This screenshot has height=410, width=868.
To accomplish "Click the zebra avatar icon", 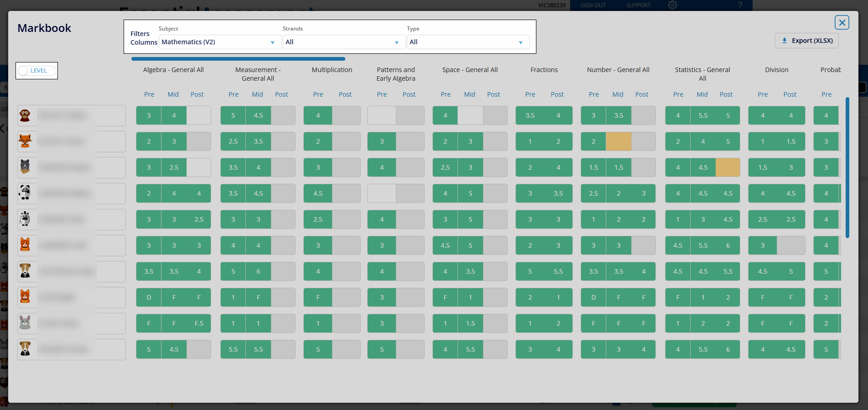I will [25, 220].
